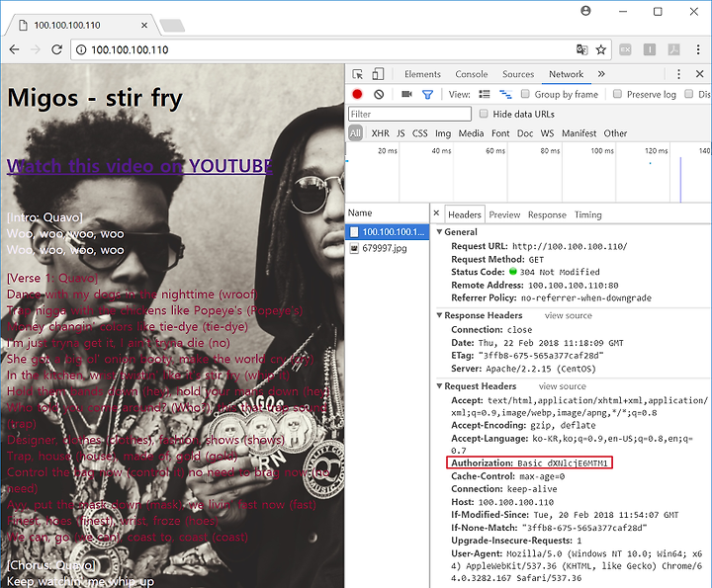This screenshot has height=588, width=712.
Task: Open the Chrome three-dot menu
Action: (698, 49)
